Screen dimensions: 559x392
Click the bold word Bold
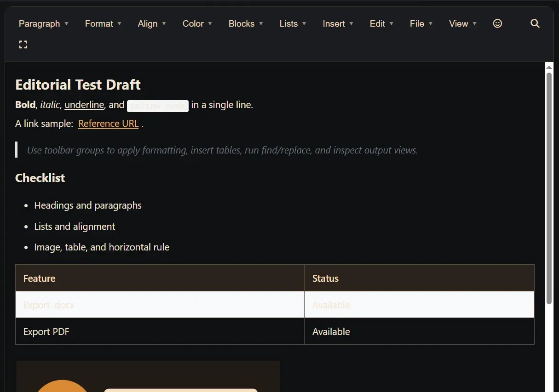[x=25, y=105]
